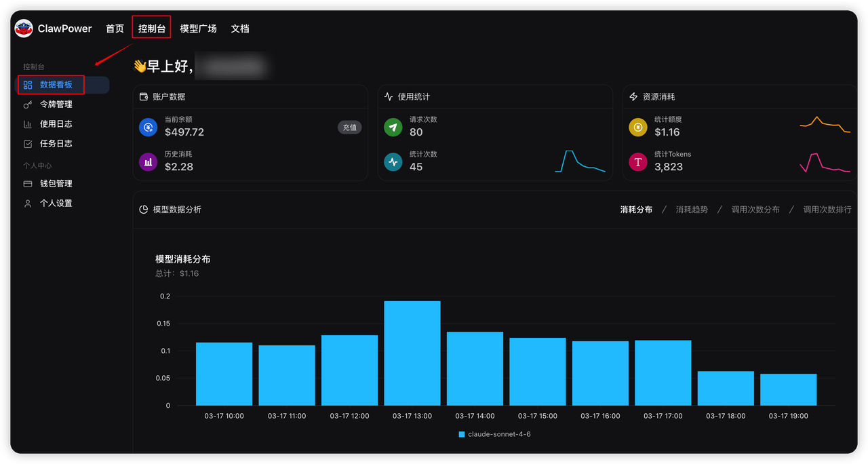Click the key icon beside 令牌管理
This screenshot has width=868, height=464.
click(x=28, y=104)
